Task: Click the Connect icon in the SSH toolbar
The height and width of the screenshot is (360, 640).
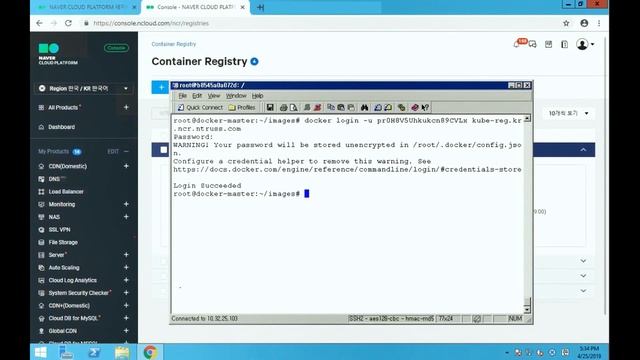Action: tap(307, 107)
